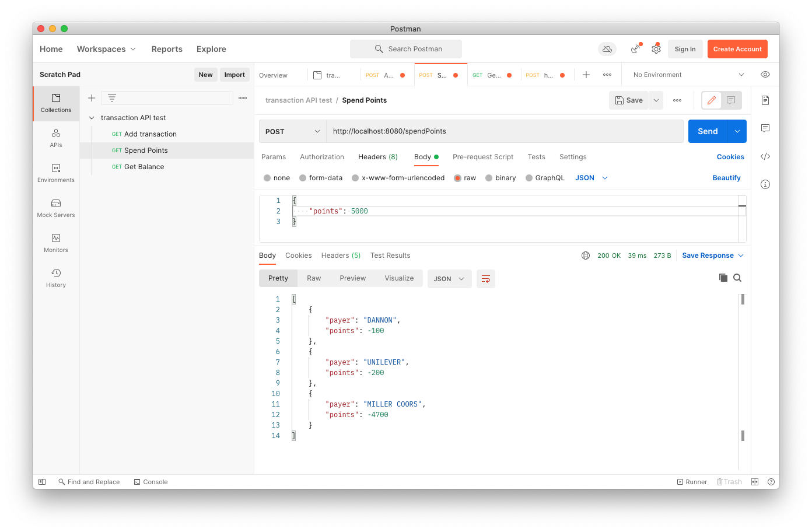Screen dimensions: 812x532
Task: Click the cloud offline sync icon
Action: coord(607,49)
